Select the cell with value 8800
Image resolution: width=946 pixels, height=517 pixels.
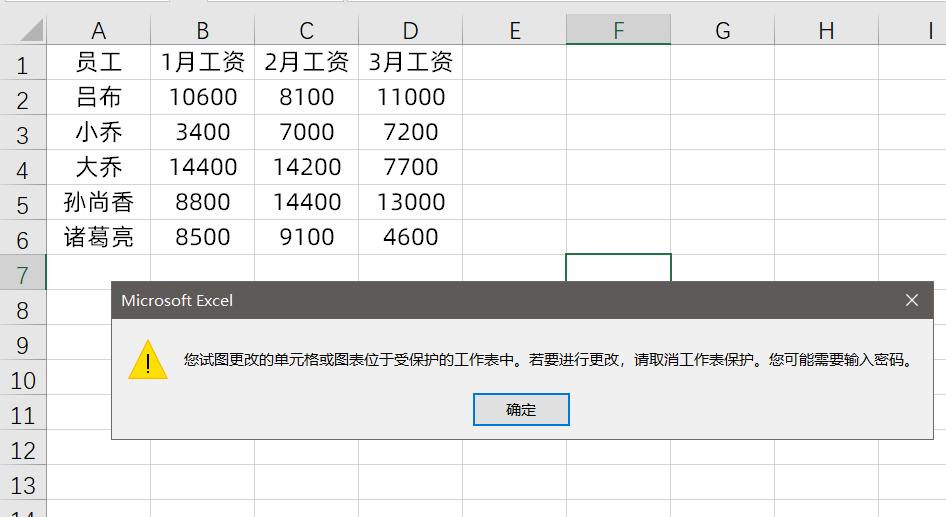203,202
